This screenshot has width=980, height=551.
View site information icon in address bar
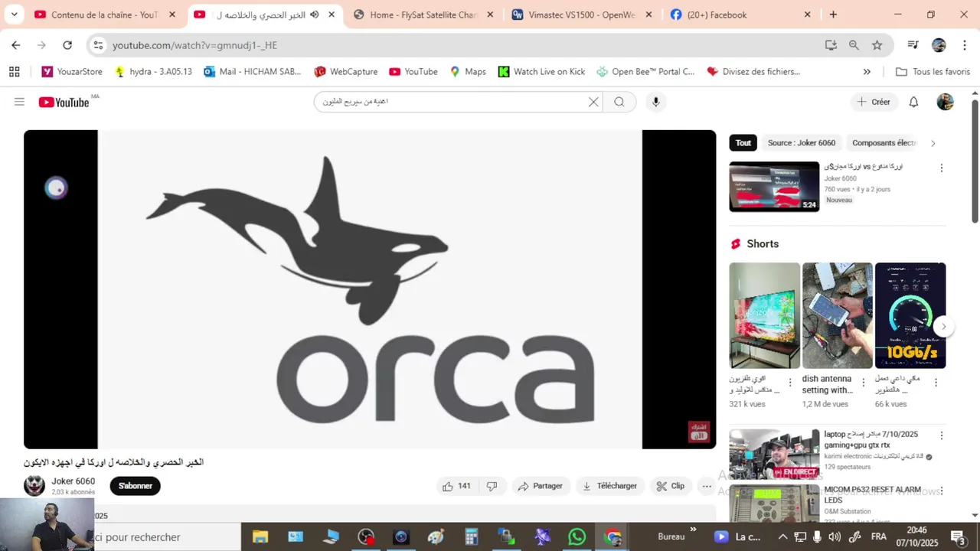click(98, 45)
